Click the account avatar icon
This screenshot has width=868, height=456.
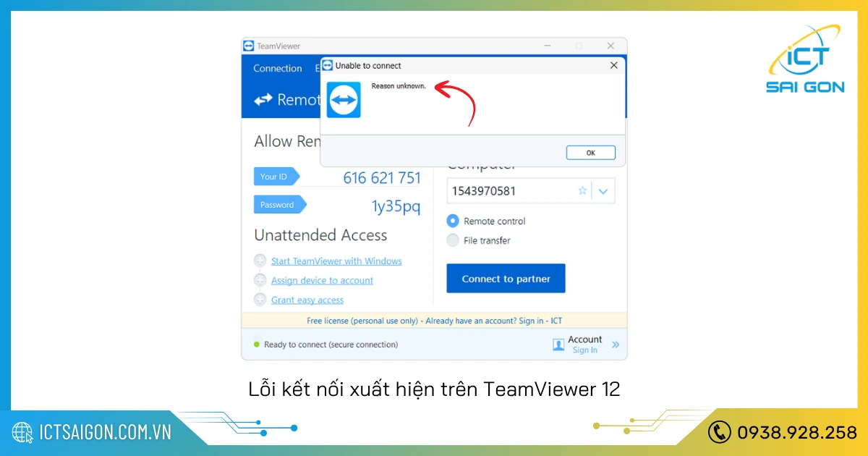558,345
